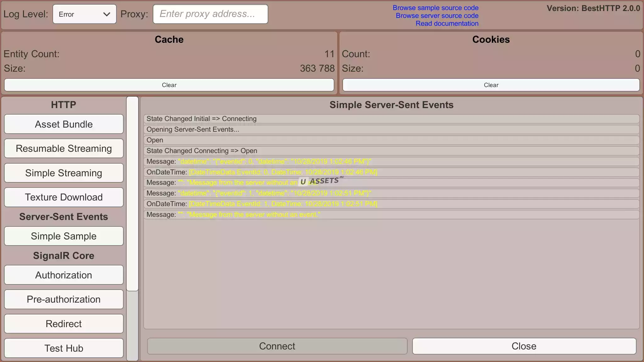The image size is (644, 362).
Task: Open the Asset Bundle sample
Action: 64,124
